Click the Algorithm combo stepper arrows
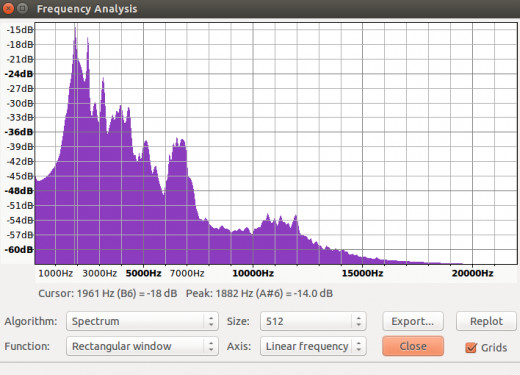This screenshot has width=520, height=375. click(211, 321)
